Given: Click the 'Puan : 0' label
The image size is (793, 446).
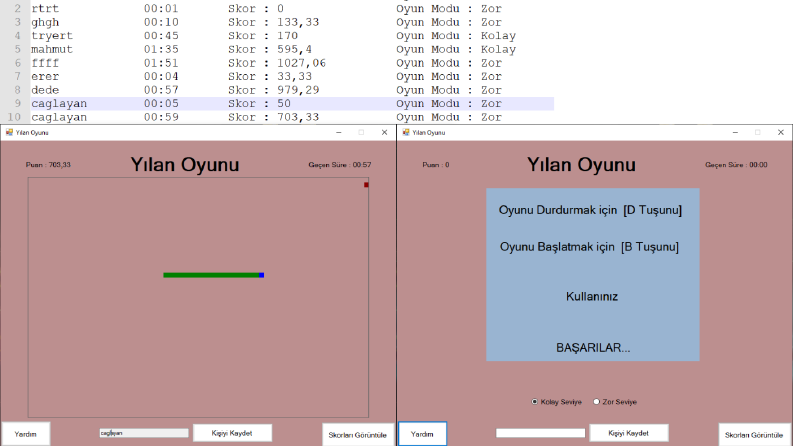Looking at the screenshot, I should [x=436, y=165].
